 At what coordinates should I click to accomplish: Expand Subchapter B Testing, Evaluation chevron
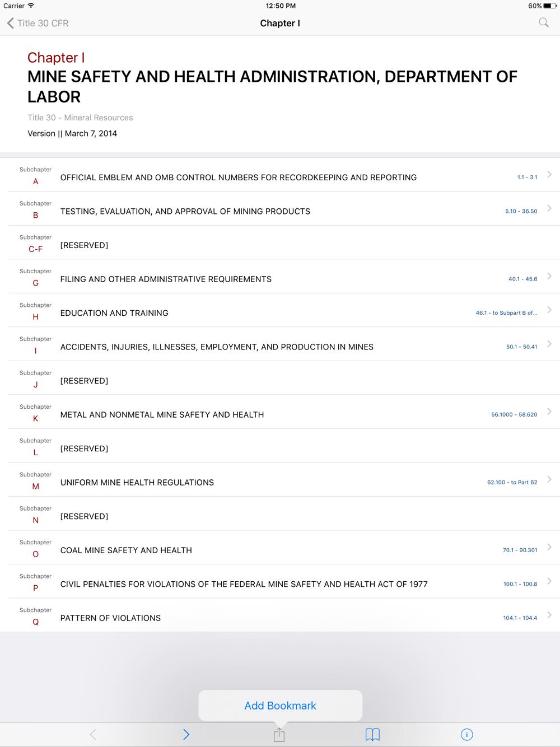tap(549, 208)
